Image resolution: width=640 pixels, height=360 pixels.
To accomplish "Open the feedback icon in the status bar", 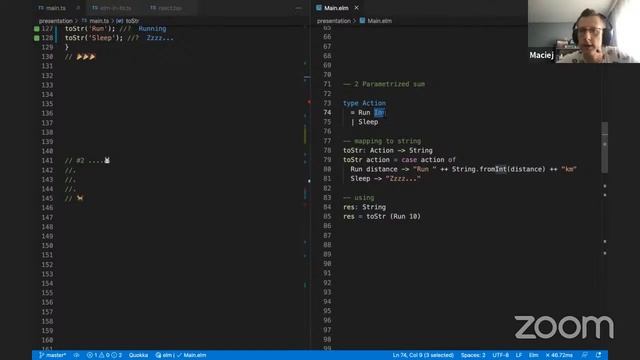I will coord(585,355).
